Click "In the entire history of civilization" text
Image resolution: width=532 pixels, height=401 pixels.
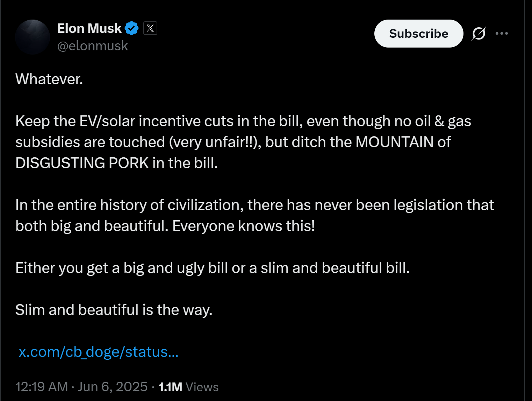point(130,205)
